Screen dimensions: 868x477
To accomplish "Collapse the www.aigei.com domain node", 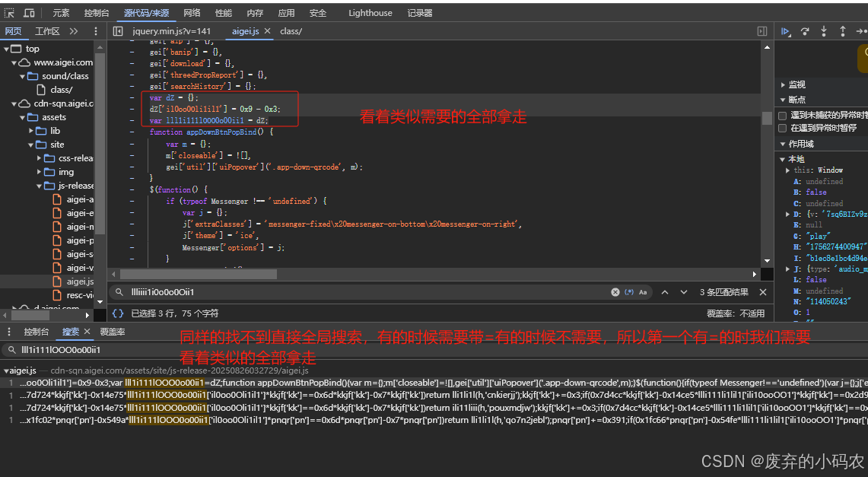I will click(14, 62).
